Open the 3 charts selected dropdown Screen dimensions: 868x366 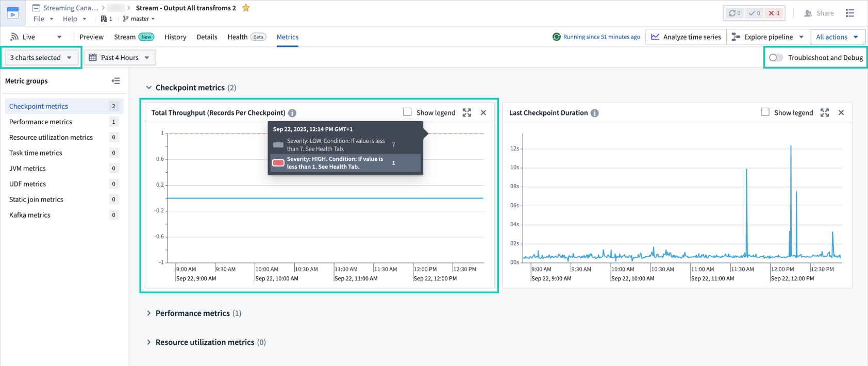point(41,58)
